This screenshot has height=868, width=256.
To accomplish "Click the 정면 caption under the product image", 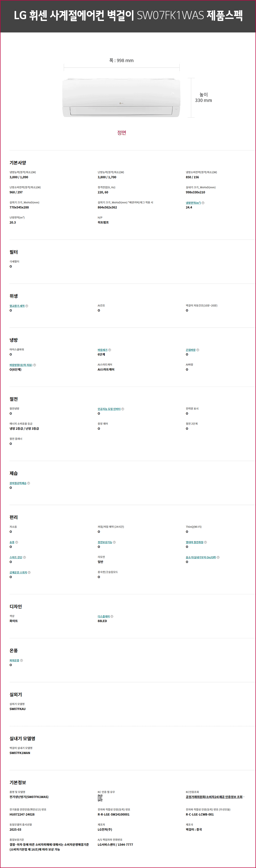I will click(122, 133).
